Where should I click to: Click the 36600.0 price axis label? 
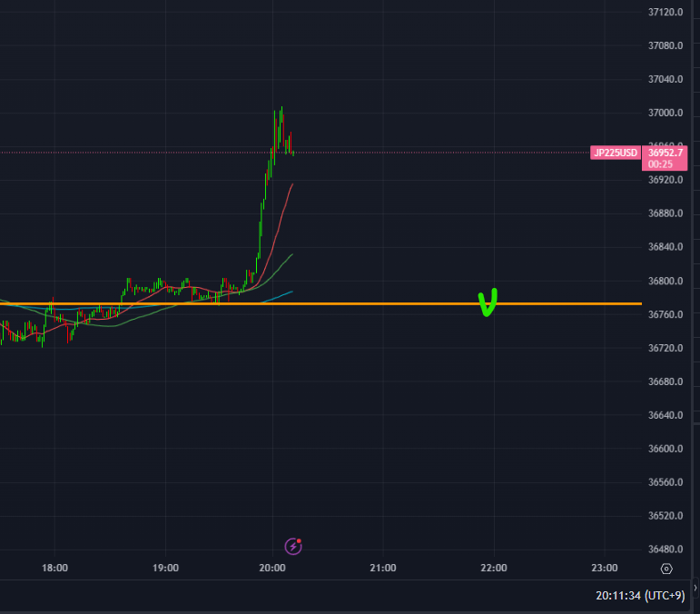665,449
